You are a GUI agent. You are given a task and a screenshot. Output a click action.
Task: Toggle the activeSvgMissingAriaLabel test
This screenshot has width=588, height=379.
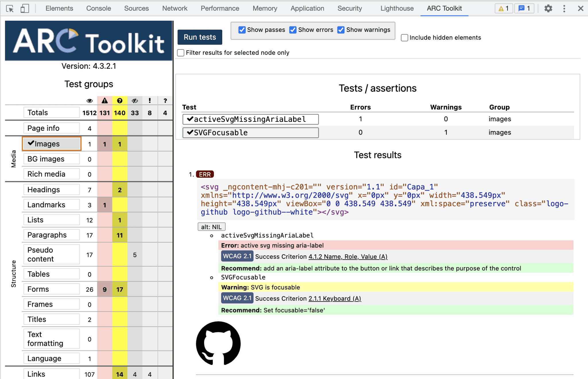point(250,119)
